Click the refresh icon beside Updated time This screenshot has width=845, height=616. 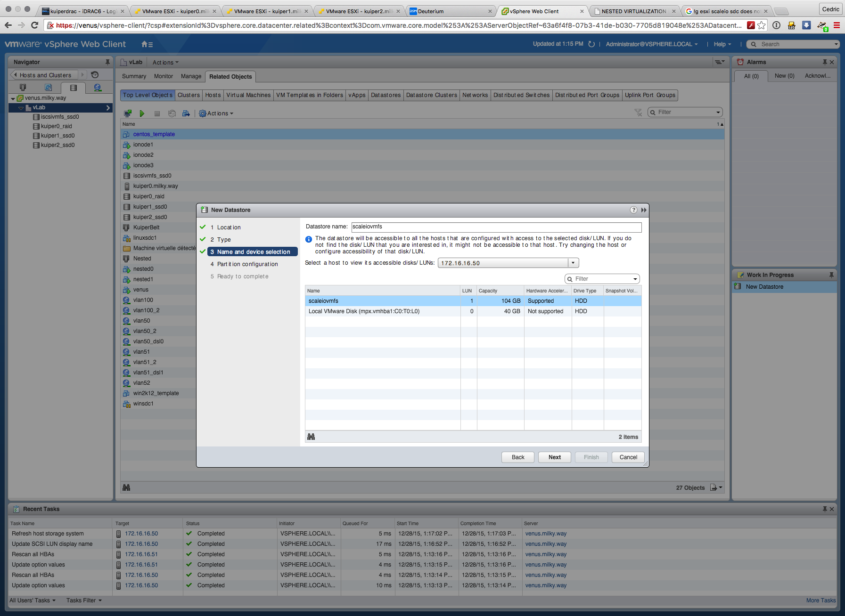pyautogui.click(x=591, y=44)
